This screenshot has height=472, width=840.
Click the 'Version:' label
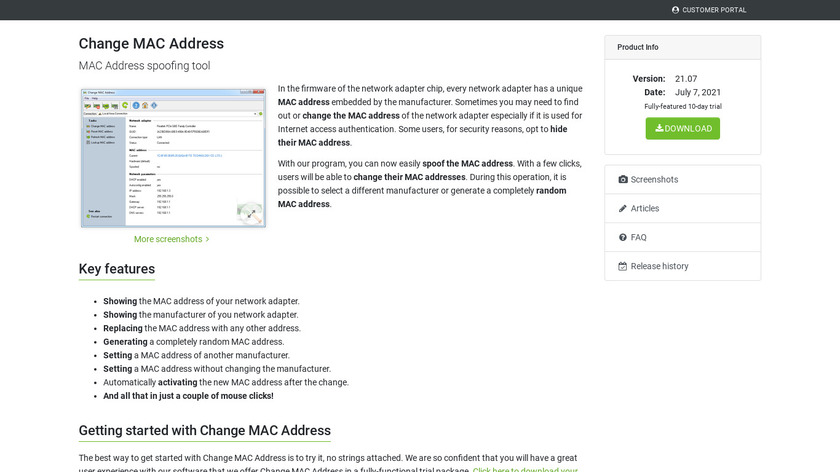649,79
